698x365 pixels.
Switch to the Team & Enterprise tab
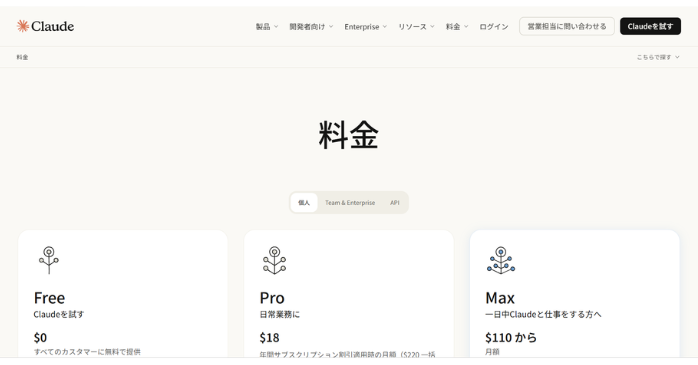(x=350, y=203)
